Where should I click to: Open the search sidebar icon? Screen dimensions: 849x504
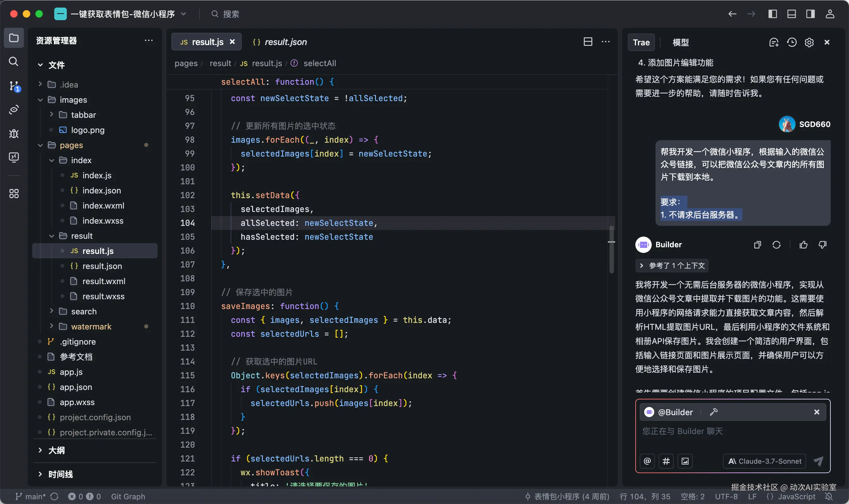tap(14, 61)
